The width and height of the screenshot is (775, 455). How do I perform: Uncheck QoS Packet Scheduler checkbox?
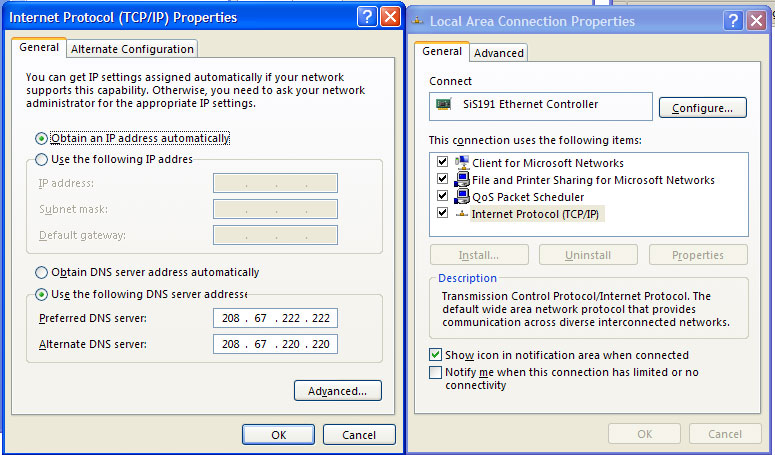442,196
